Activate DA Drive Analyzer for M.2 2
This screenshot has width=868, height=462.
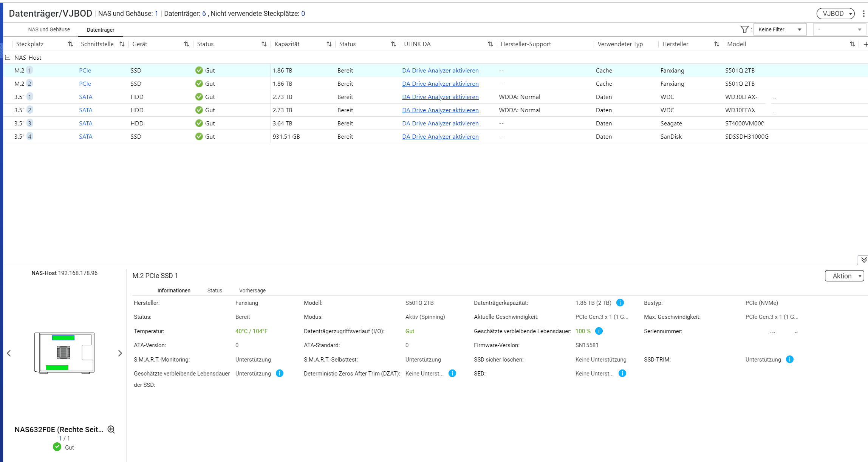pos(440,83)
